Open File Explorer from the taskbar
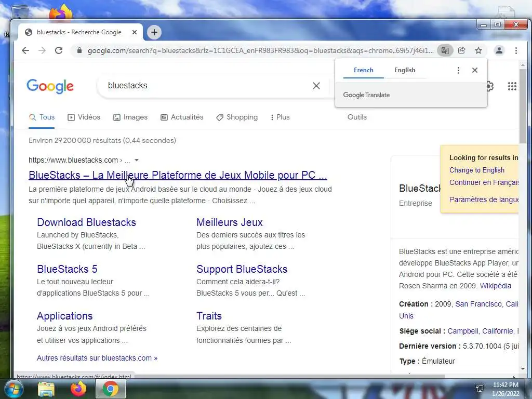 pyautogui.click(x=46, y=389)
